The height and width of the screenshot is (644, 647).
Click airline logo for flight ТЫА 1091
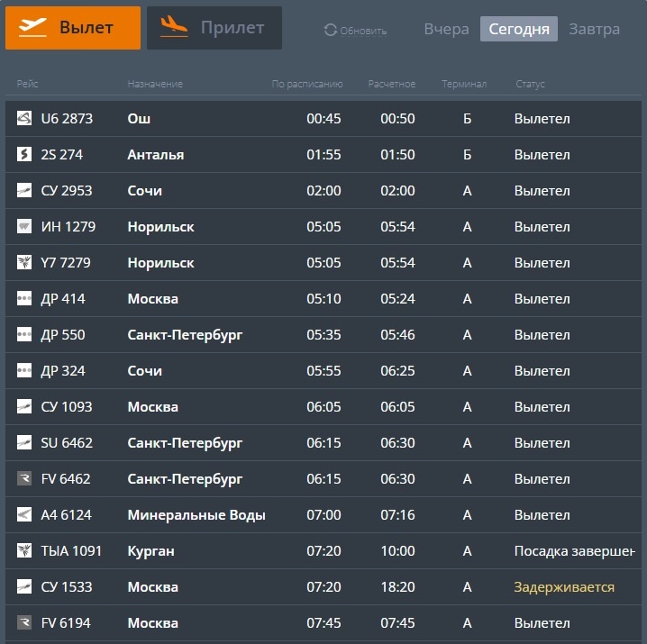pyautogui.click(x=24, y=550)
